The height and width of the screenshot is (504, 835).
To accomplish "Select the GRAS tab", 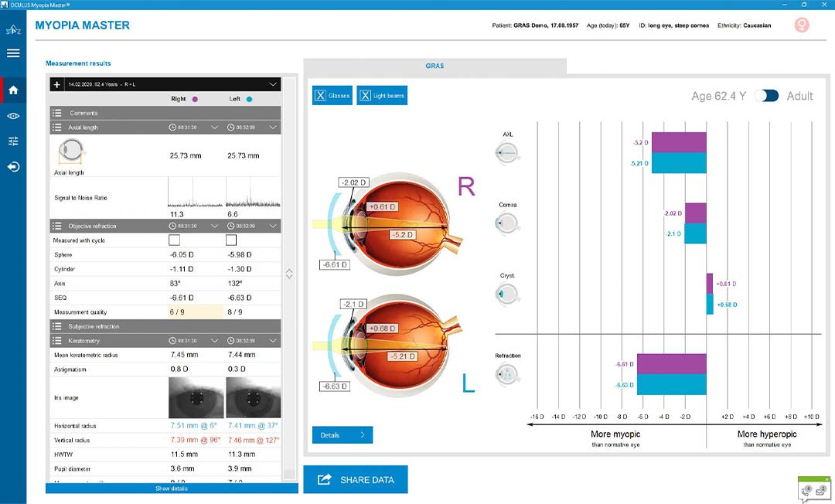I will [435, 66].
